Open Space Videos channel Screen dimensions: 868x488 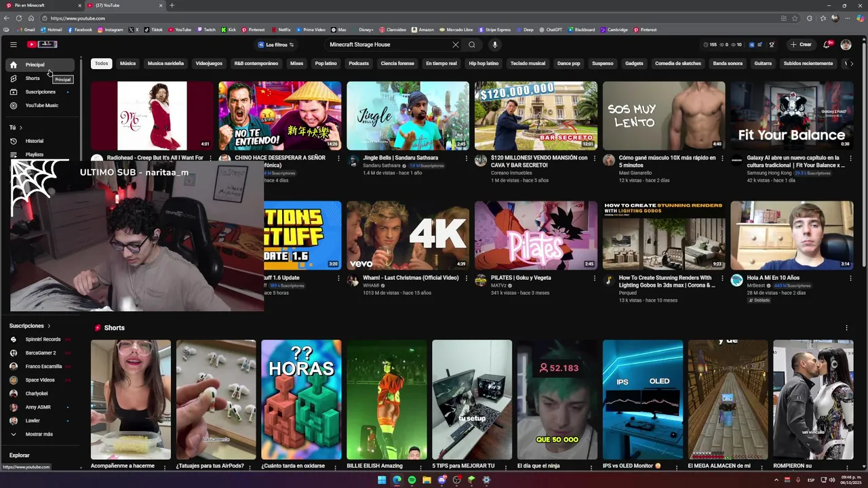click(41, 380)
